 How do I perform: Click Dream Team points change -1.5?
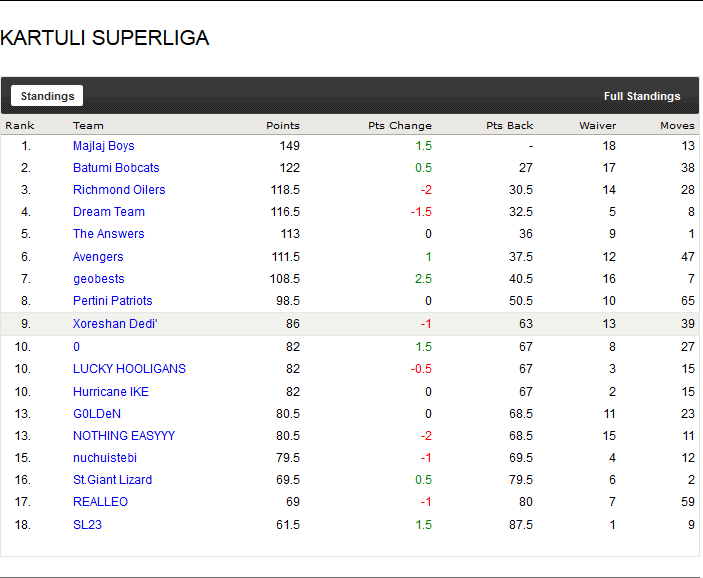point(421,212)
